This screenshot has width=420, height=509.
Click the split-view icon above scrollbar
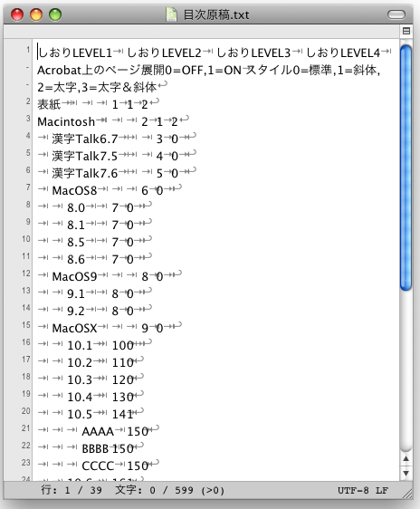pos(406,31)
